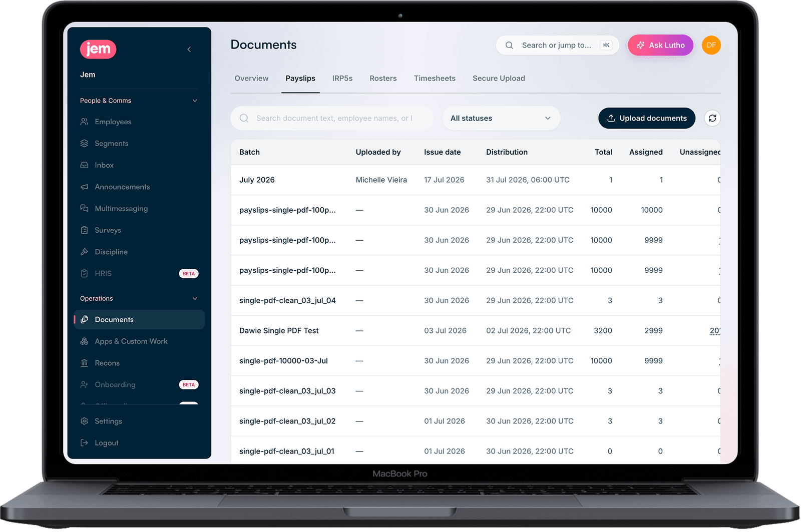Click the Employees icon in the sidebar
This screenshot has width=801, height=532.
(x=84, y=122)
